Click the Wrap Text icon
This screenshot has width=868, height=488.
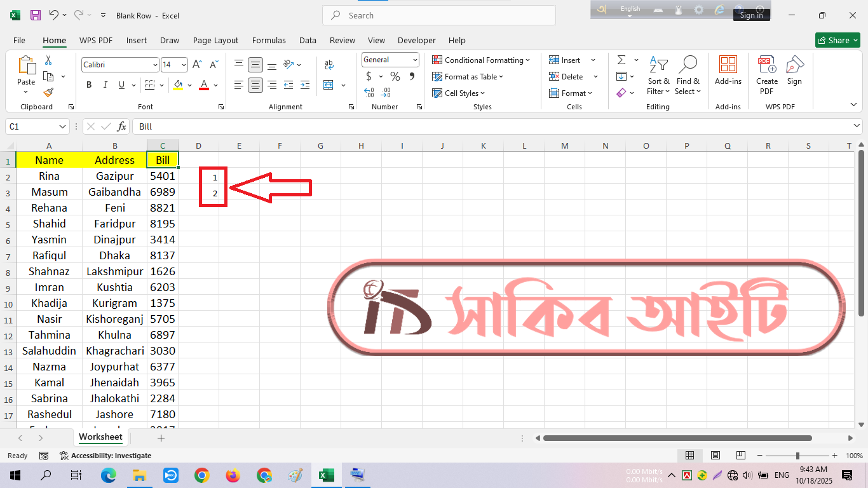point(329,65)
